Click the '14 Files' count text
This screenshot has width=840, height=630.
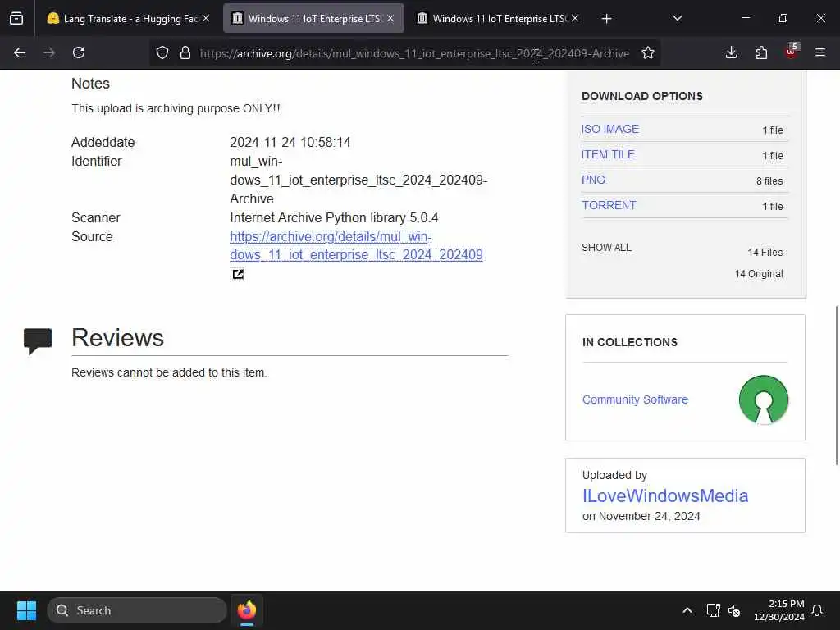click(x=765, y=253)
